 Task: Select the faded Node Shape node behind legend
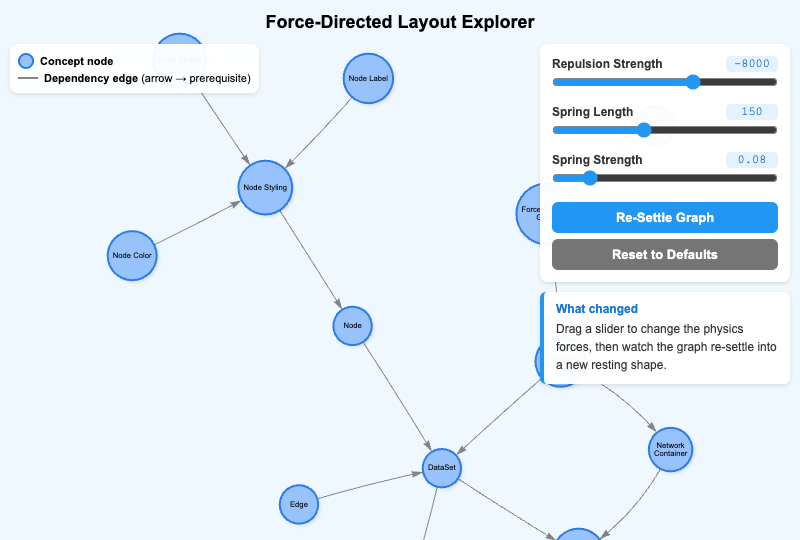(180, 60)
